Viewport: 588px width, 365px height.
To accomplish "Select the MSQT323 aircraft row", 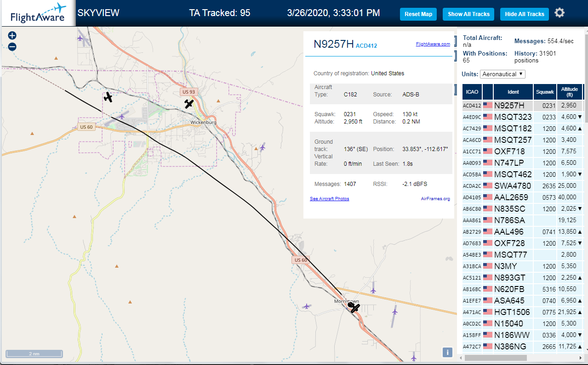I will [x=522, y=117].
